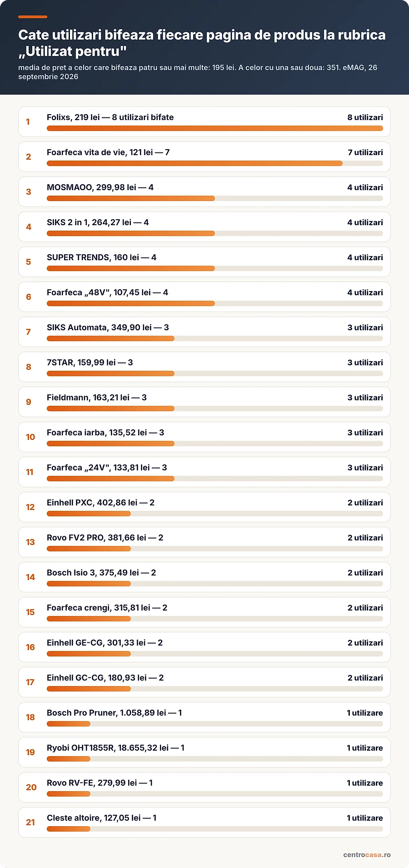
Task: Click the MOSMAOO 299,98 lei entry
Action: tap(204, 192)
